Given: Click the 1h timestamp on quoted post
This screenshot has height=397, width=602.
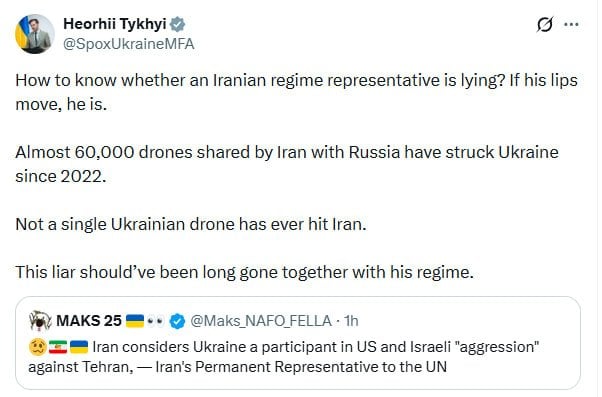Looking at the screenshot, I should [x=351, y=321].
